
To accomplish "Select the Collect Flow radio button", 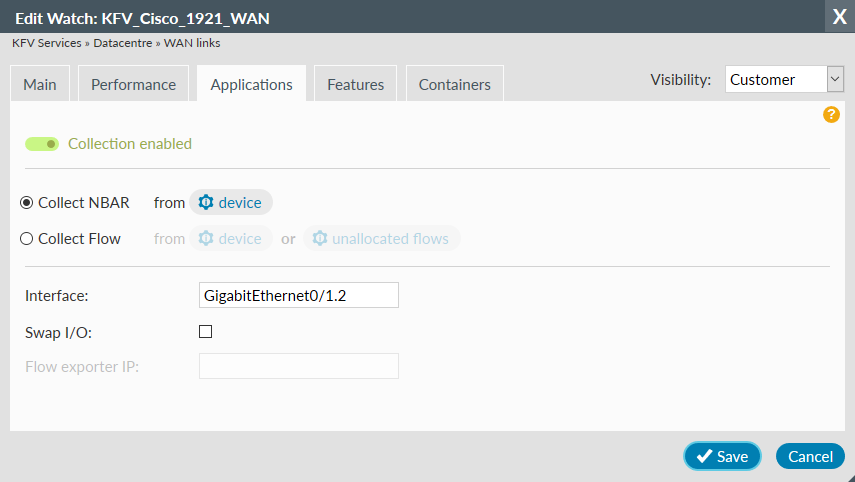I will point(27,239).
